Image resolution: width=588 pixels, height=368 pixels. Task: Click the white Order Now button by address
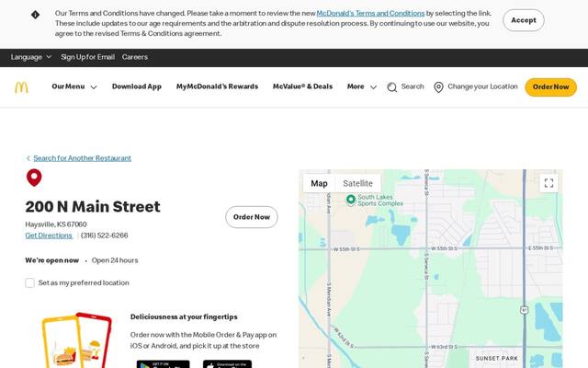coord(252,217)
